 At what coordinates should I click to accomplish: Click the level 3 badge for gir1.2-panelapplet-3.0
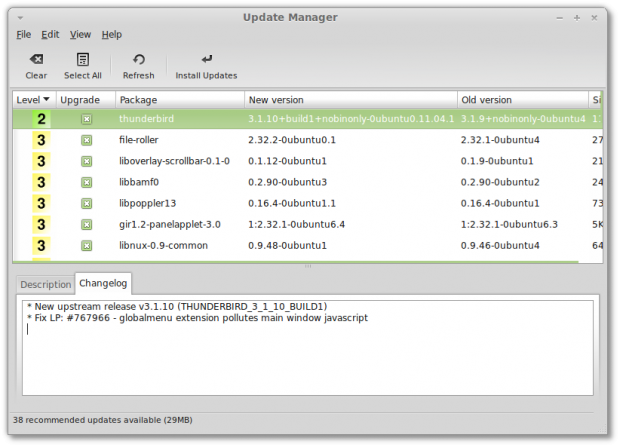click(41, 225)
